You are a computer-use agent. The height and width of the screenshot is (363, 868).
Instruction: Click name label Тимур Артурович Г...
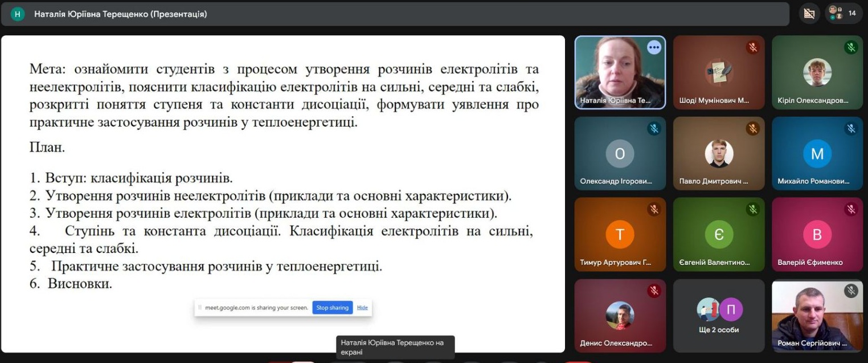click(x=615, y=263)
